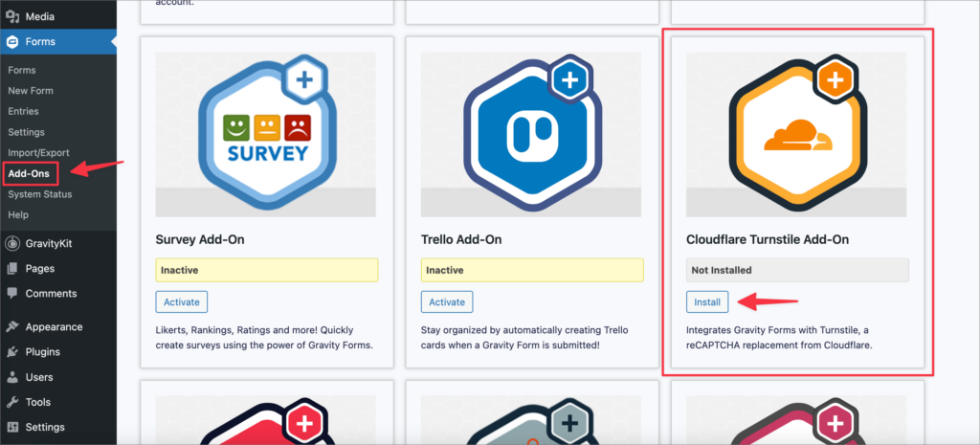
Task: Click plus badge on Survey Add-On image
Action: (x=304, y=79)
